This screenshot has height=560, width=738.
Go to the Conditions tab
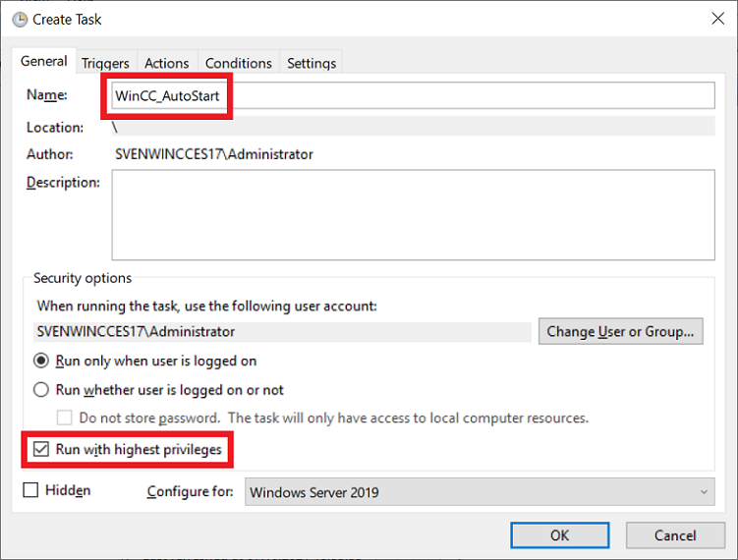pos(239,63)
